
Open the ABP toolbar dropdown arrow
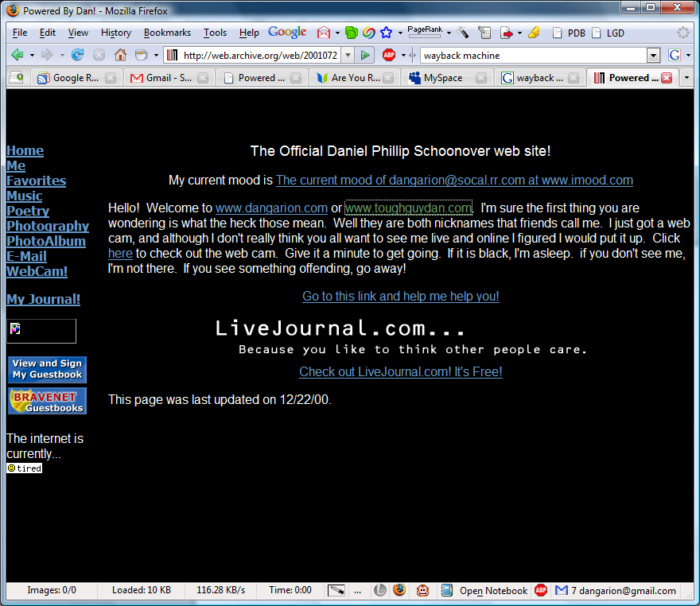(x=403, y=55)
